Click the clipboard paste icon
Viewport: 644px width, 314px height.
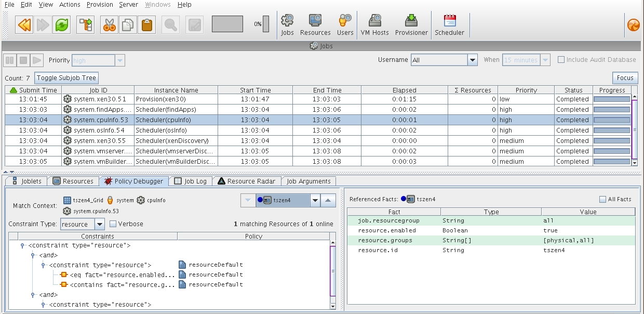[x=146, y=24]
